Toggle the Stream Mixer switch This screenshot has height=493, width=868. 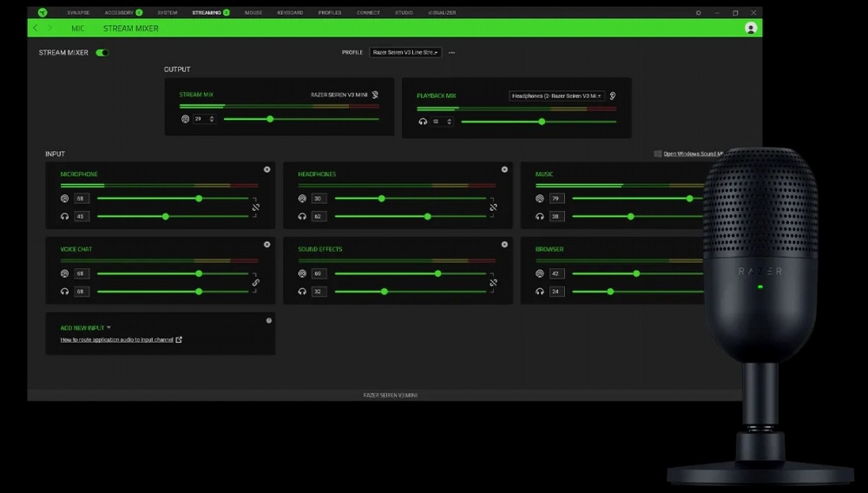point(102,53)
